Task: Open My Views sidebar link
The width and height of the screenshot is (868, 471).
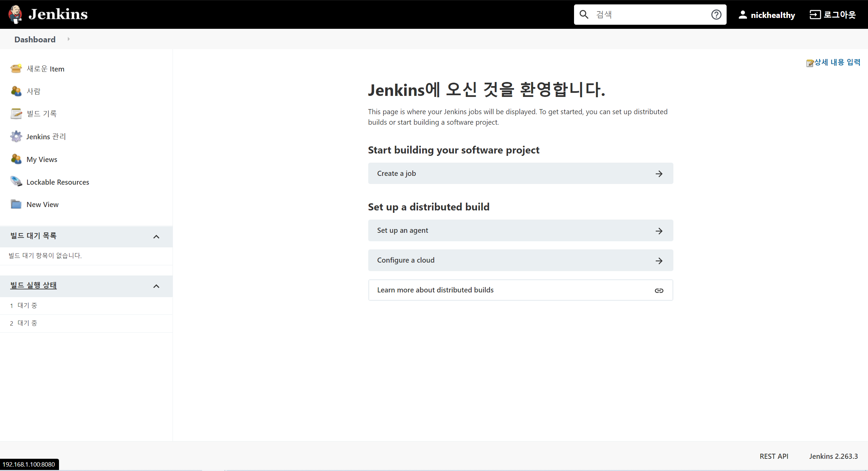Action: (x=42, y=159)
